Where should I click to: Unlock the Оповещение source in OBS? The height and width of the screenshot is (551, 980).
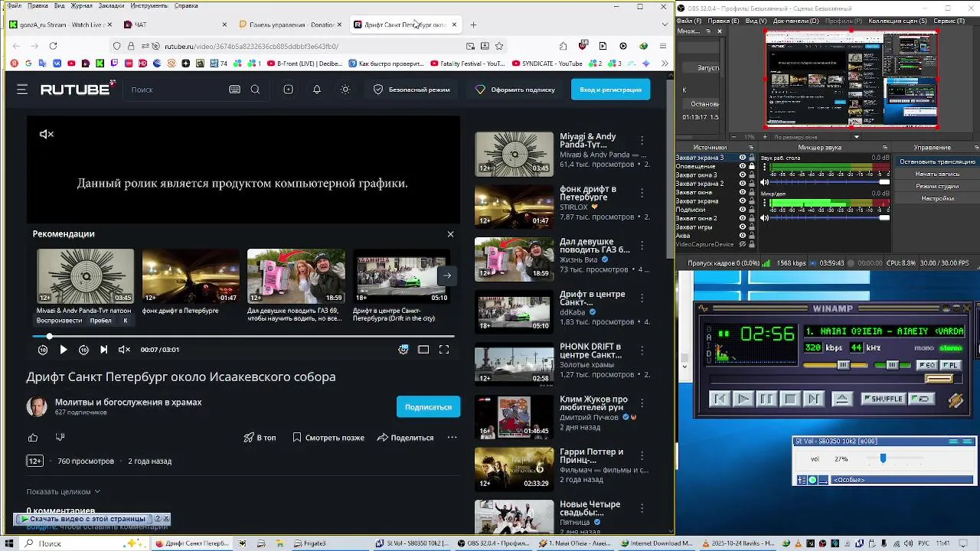[752, 166]
